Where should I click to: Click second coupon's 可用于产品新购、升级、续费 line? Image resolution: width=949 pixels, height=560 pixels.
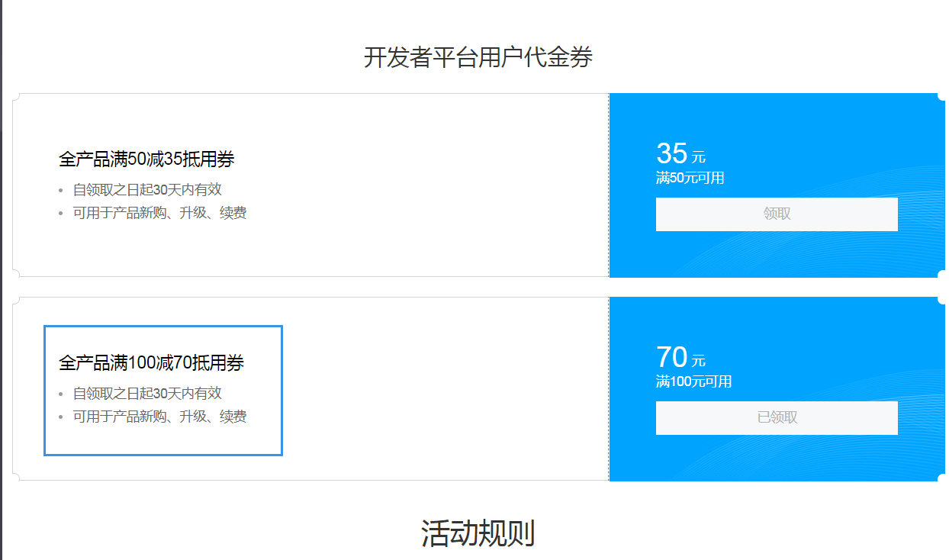pyautogui.click(x=159, y=417)
